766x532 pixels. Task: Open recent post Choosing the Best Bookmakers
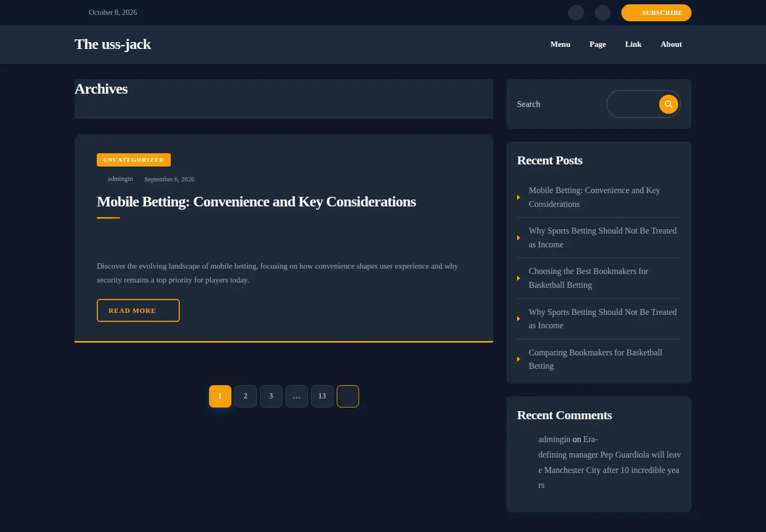tap(588, 278)
